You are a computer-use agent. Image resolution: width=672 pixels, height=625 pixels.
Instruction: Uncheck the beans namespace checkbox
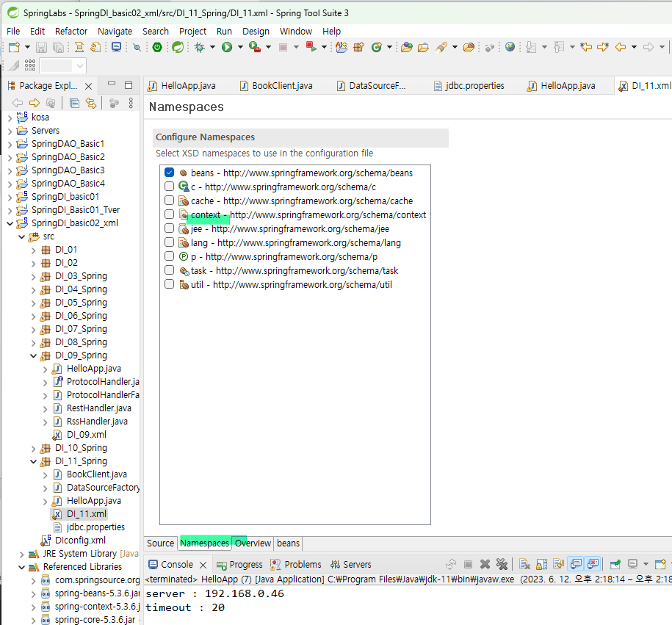[170, 173]
